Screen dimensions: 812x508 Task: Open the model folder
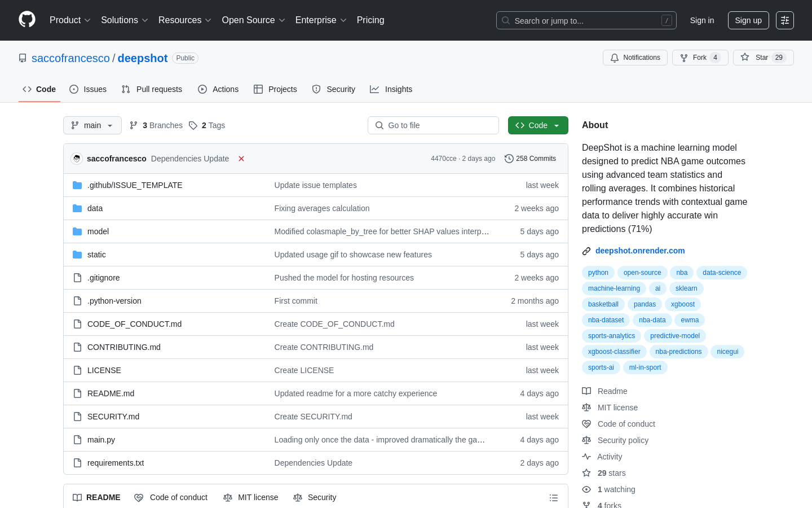click(x=98, y=231)
